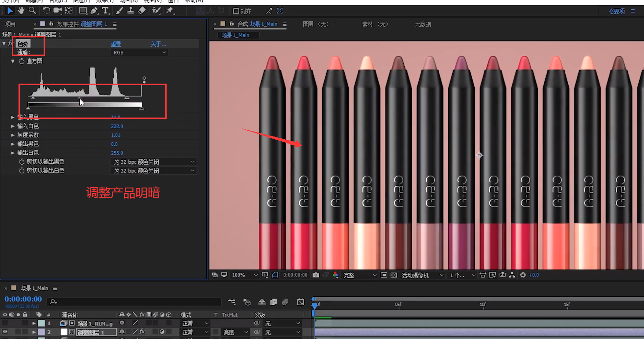The image size is (644, 339).
Task: Toggle visibility eye of layer 2
Action: point(5,332)
